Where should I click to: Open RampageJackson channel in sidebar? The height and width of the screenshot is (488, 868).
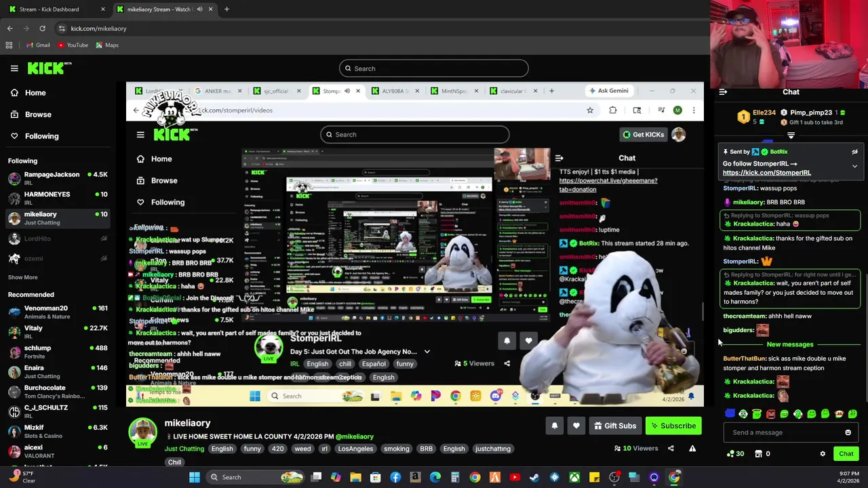point(58,178)
